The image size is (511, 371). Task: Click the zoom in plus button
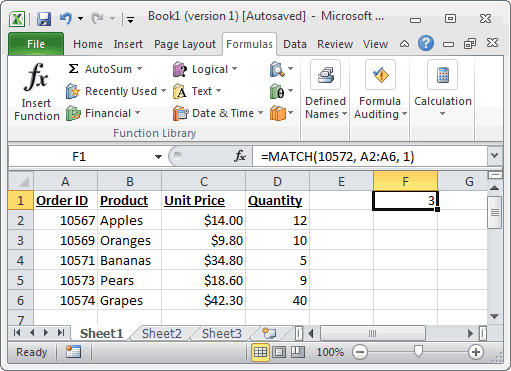click(x=476, y=352)
